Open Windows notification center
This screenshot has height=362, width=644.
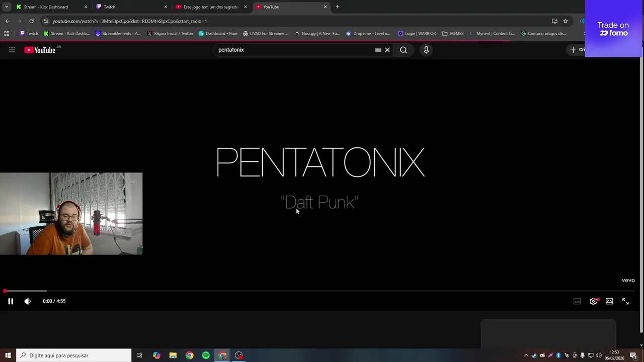634,355
